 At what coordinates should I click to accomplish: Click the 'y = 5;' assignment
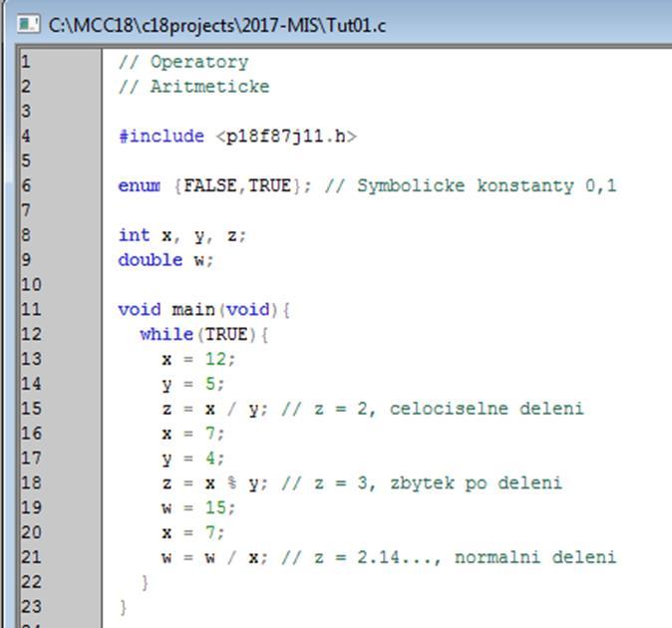point(193,384)
